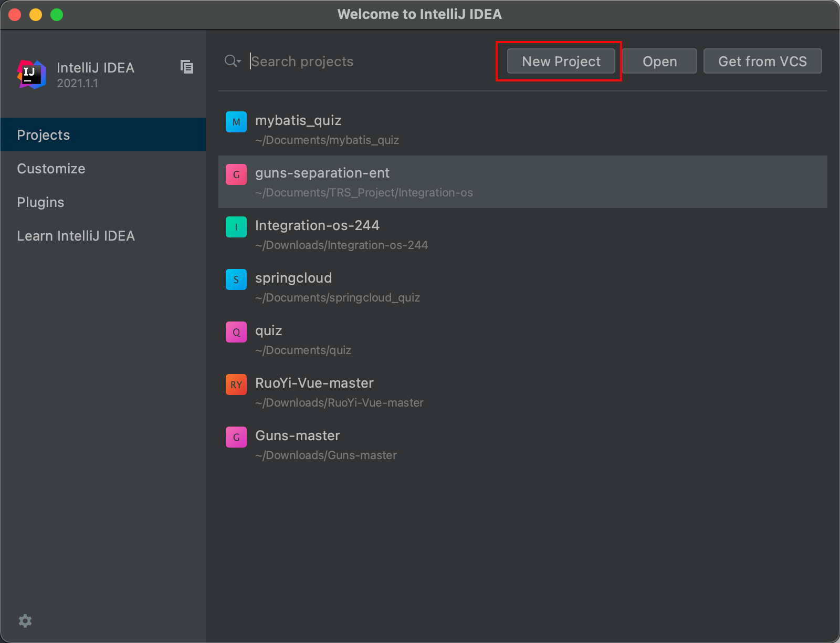This screenshot has width=840, height=643.
Task: Open the settings gear options menu
Action: tap(25, 621)
